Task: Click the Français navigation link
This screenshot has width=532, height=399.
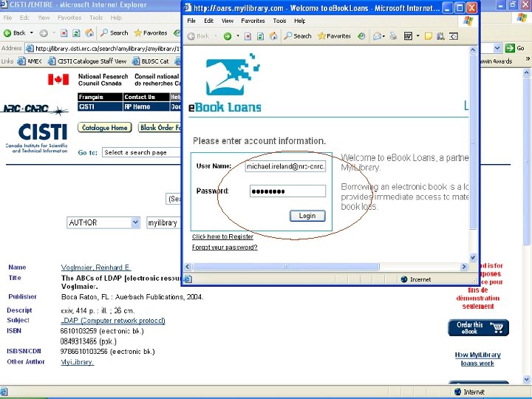Action: click(100, 97)
